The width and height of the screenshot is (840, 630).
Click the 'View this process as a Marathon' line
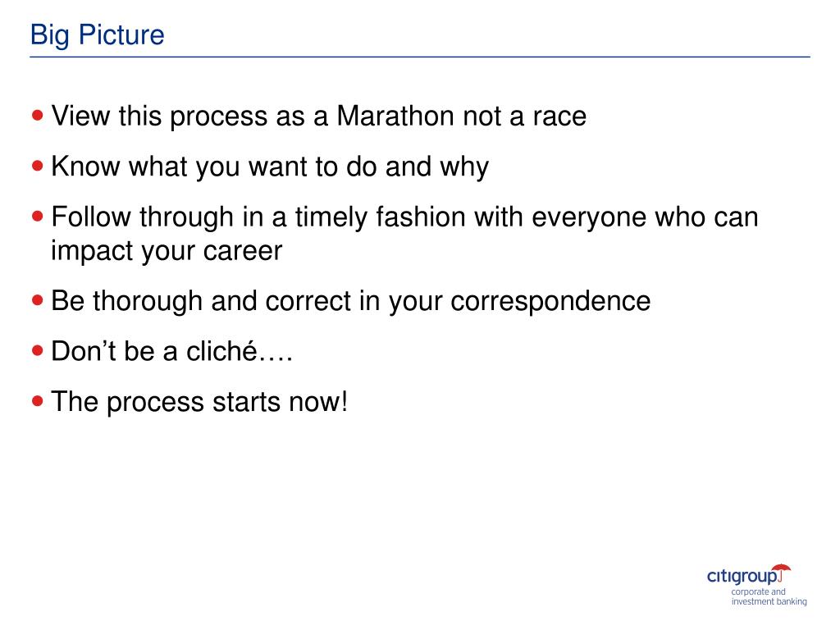pos(319,116)
